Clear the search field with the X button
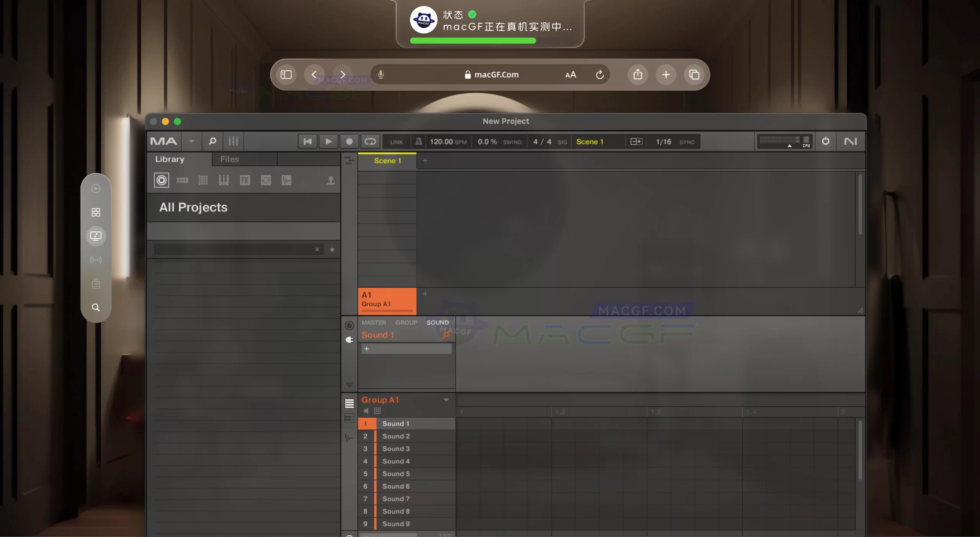 (317, 249)
